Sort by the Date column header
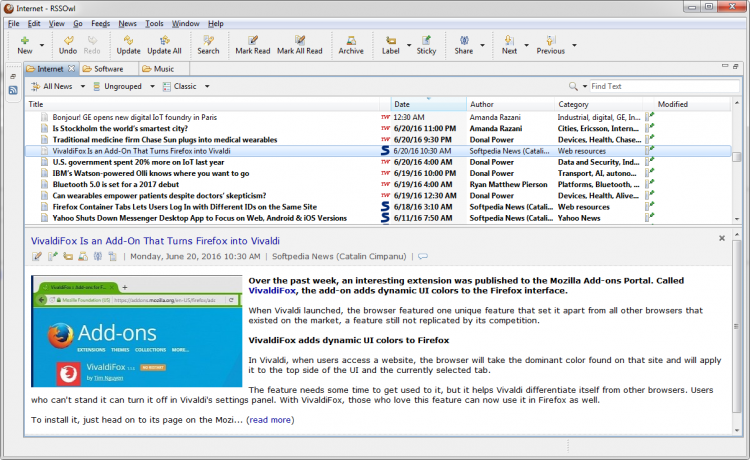750x460 pixels. (429, 104)
